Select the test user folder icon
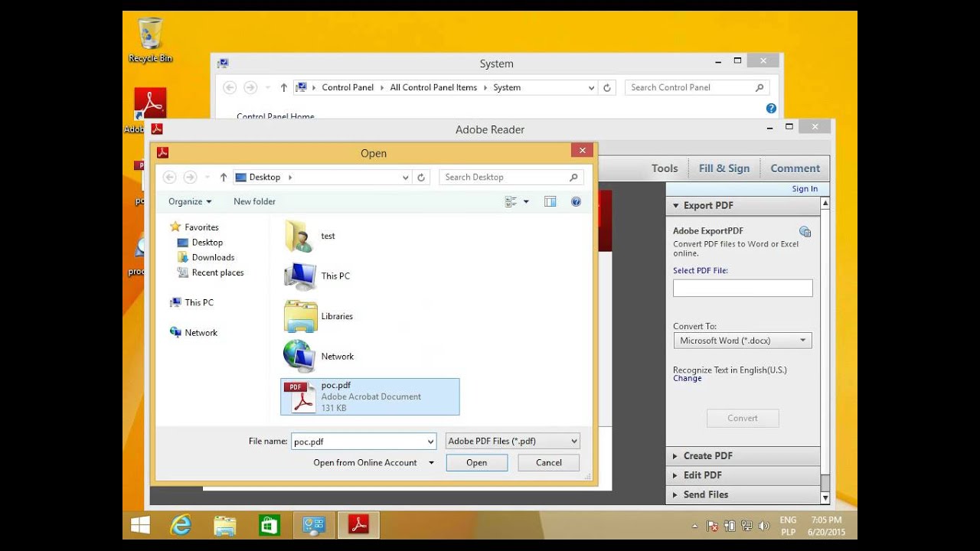The height and width of the screenshot is (551, 980). tap(298, 236)
